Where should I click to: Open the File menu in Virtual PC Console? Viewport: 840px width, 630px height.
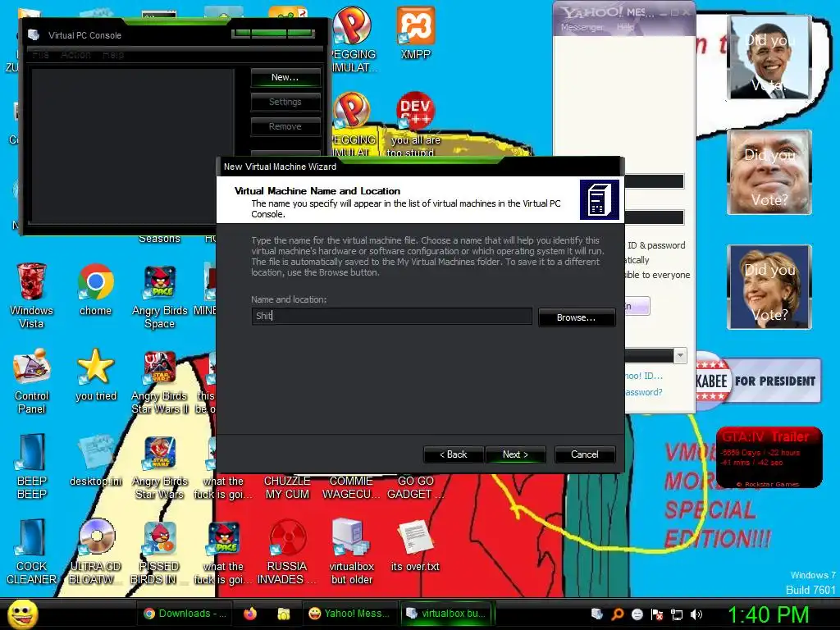click(x=40, y=55)
